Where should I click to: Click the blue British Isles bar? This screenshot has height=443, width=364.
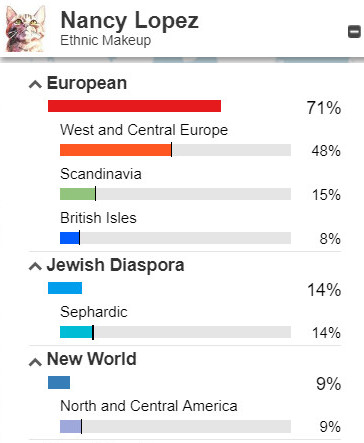click(70, 238)
